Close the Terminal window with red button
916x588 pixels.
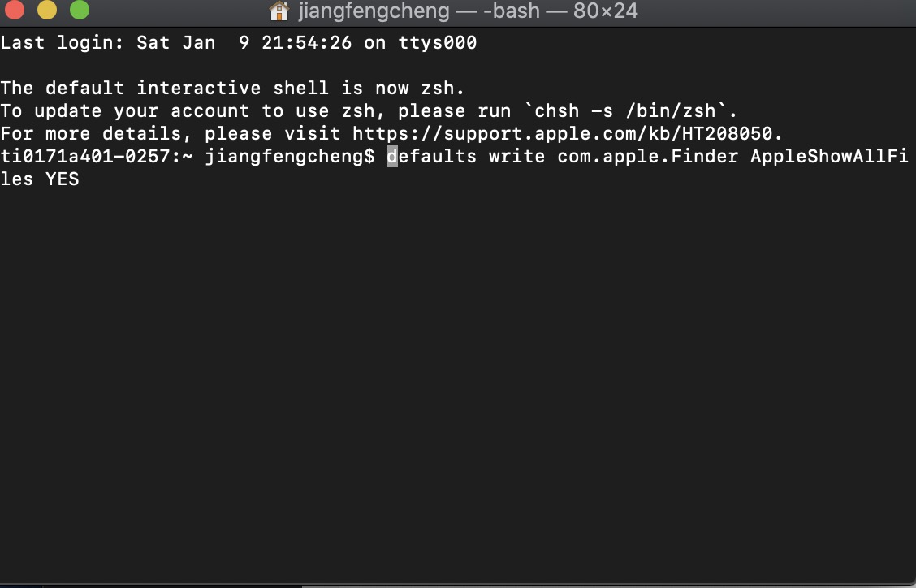[14, 10]
